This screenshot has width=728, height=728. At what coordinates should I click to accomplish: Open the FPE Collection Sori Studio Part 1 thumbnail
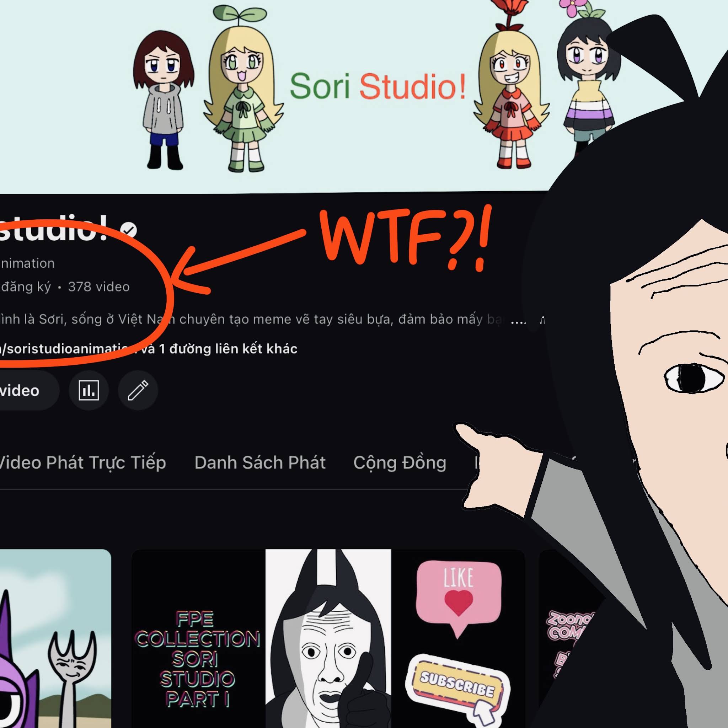coord(328,639)
